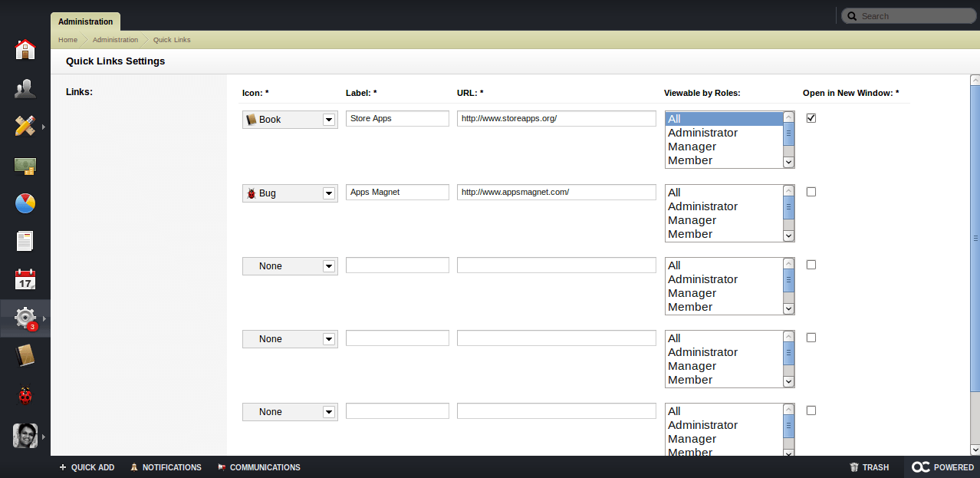Open the fourth row None icon dropdown
The image size is (980, 478).
290,339
